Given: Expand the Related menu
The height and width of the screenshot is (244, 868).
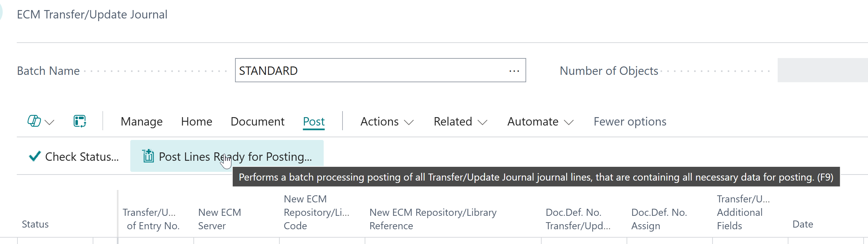Looking at the screenshot, I should 460,121.
